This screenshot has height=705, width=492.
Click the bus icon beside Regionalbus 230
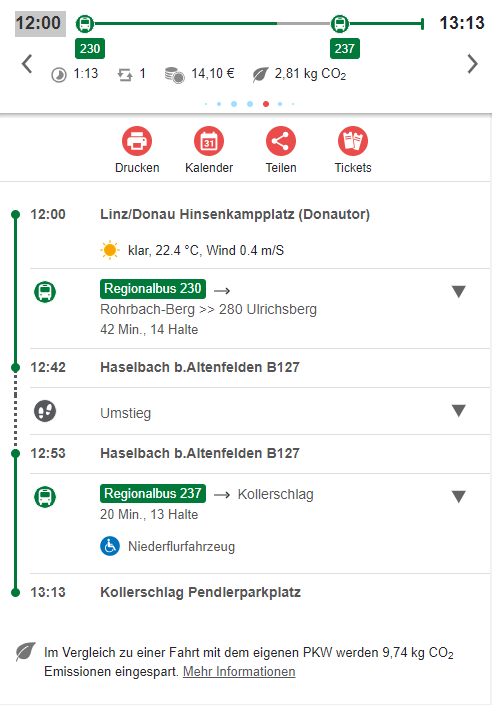coord(45,292)
